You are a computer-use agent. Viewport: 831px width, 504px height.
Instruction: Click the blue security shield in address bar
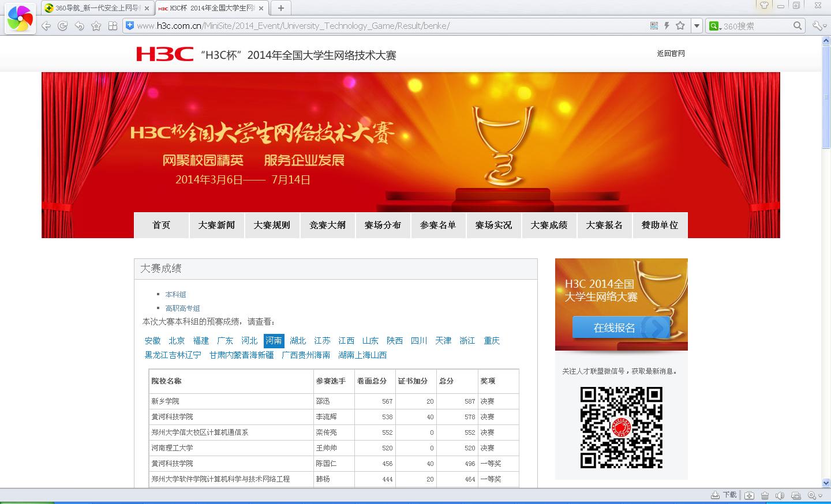[x=130, y=25]
